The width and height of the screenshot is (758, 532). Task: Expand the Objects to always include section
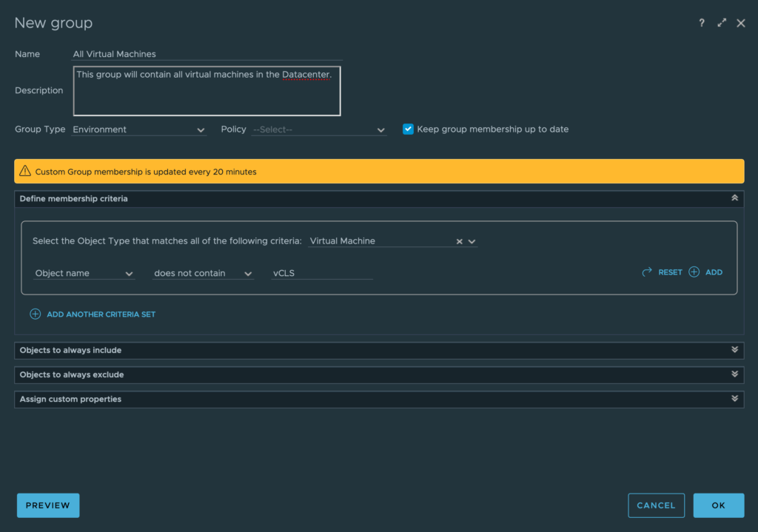734,350
